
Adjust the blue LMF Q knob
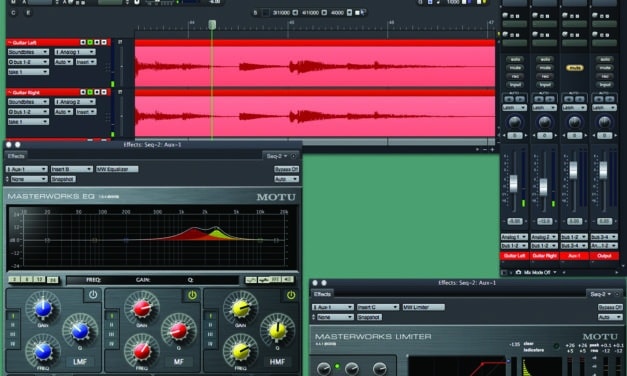(80, 330)
